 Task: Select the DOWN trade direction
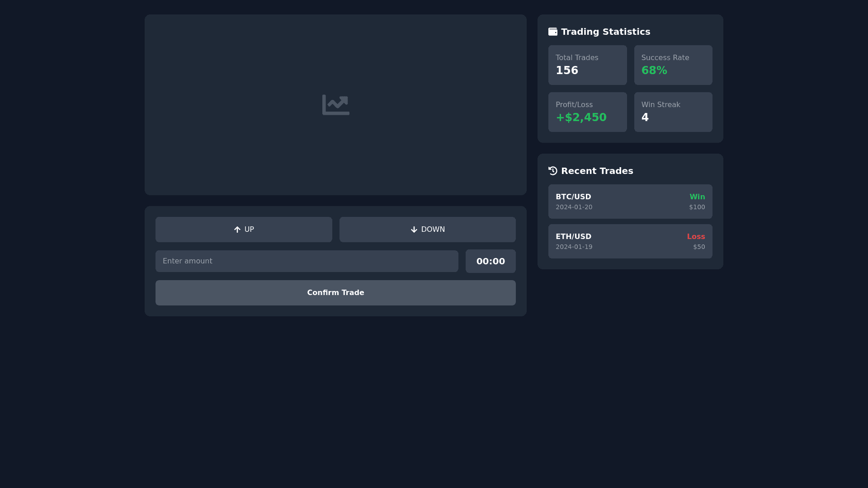coord(427,230)
